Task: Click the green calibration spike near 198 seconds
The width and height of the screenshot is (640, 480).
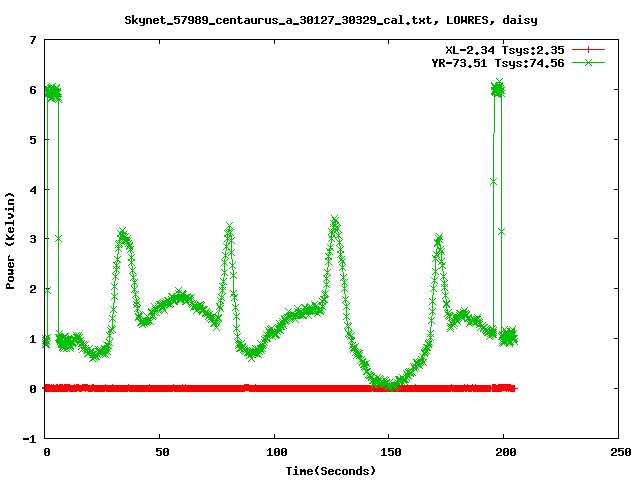Action: [498, 89]
